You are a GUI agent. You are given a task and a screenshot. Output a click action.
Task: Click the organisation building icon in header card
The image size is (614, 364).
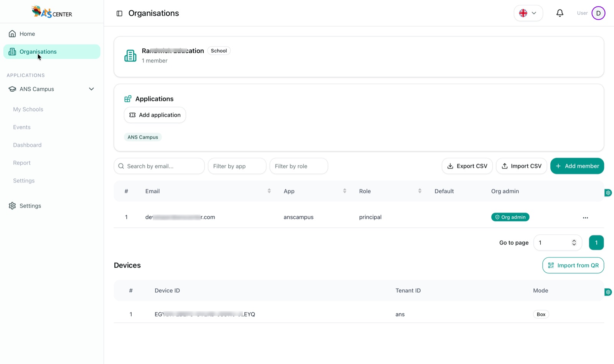pos(130,56)
